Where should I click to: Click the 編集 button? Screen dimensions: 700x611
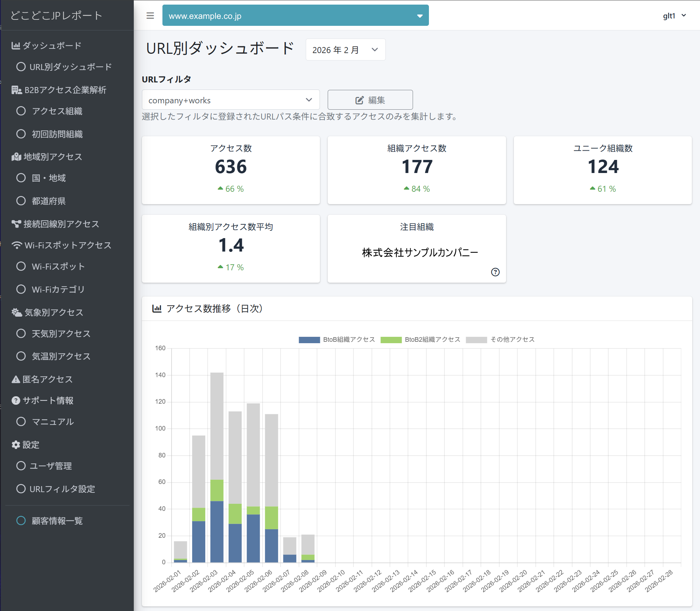click(x=370, y=100)
